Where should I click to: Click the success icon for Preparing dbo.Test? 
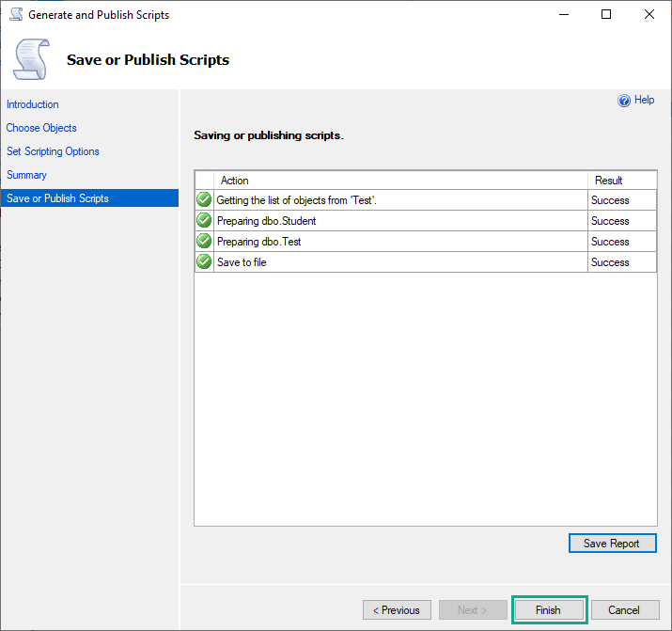204,242
